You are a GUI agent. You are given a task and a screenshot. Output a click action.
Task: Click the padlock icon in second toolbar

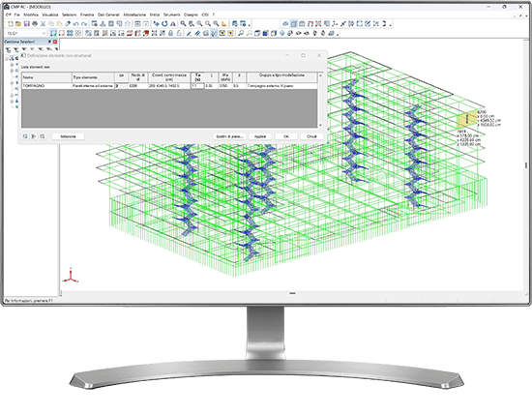coord(170,33)
